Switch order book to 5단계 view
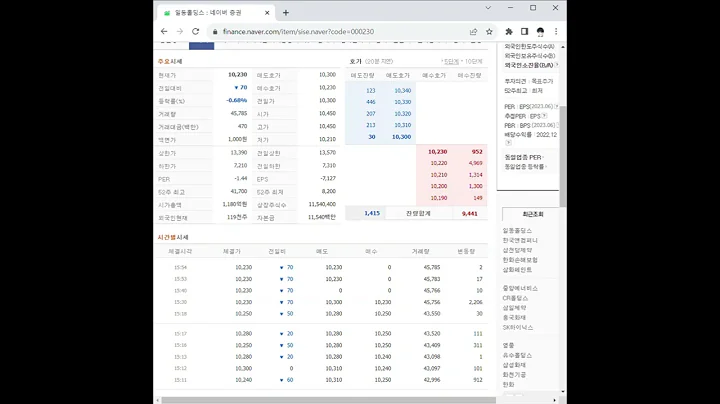The image size is (720, 404). pyautogui.click(x=450, y=62)
